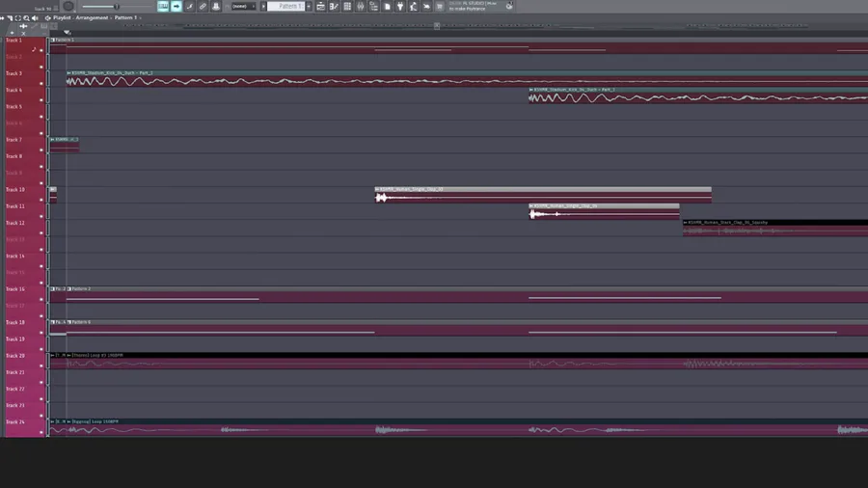Select the Stadium Kick clip on Track 4
Image resolution: width=868 pixels, height=488 pixels.
pos(698,95)
